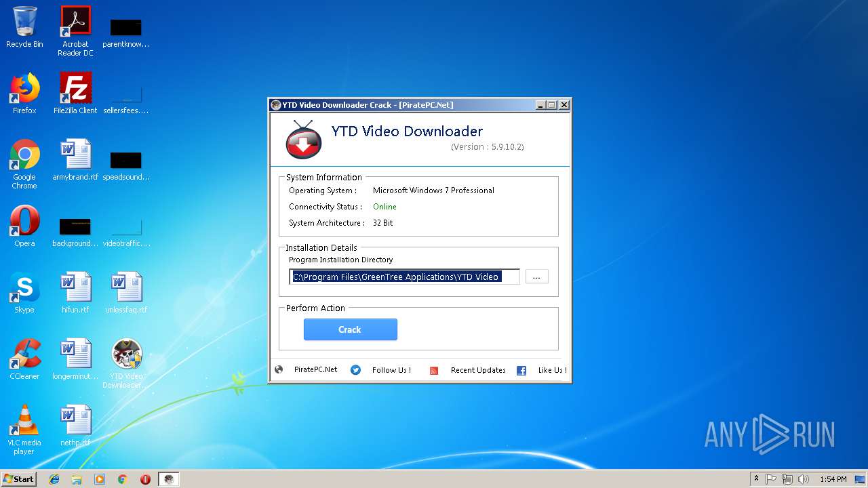This screenshot has height=488, width=868.
Task: Open the Recent Updates link
Action: click(x=478, y=370)
